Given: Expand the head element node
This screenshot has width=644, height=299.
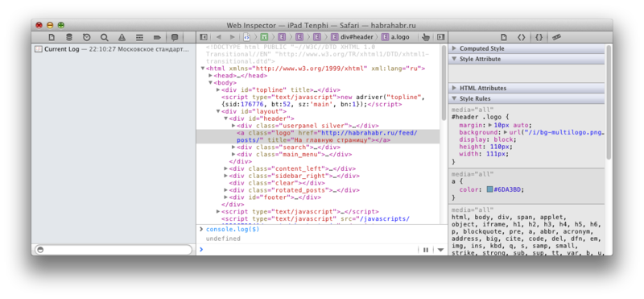Looking at the screenshot, I should point(210,76).
